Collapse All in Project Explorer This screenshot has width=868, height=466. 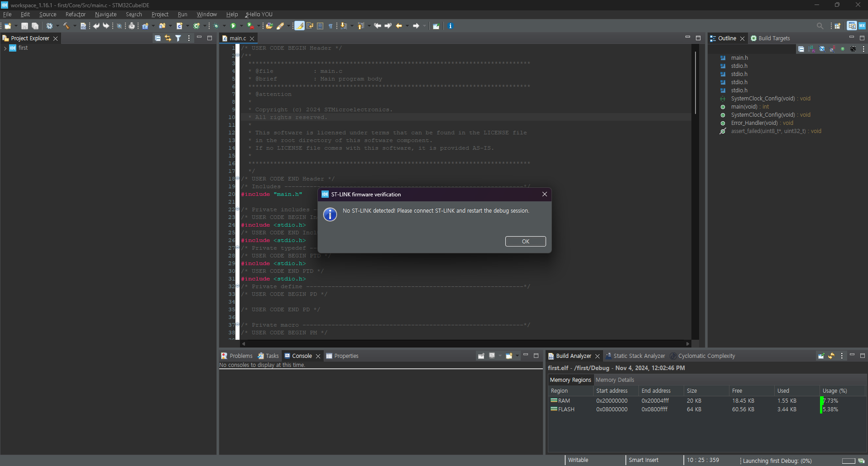(158, 38)
